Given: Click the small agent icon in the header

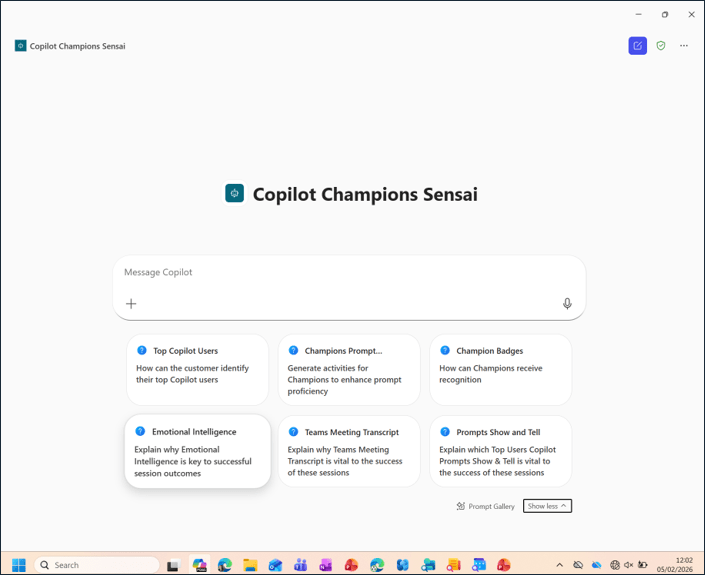Looking at the screenshot, I should [20, 46].
